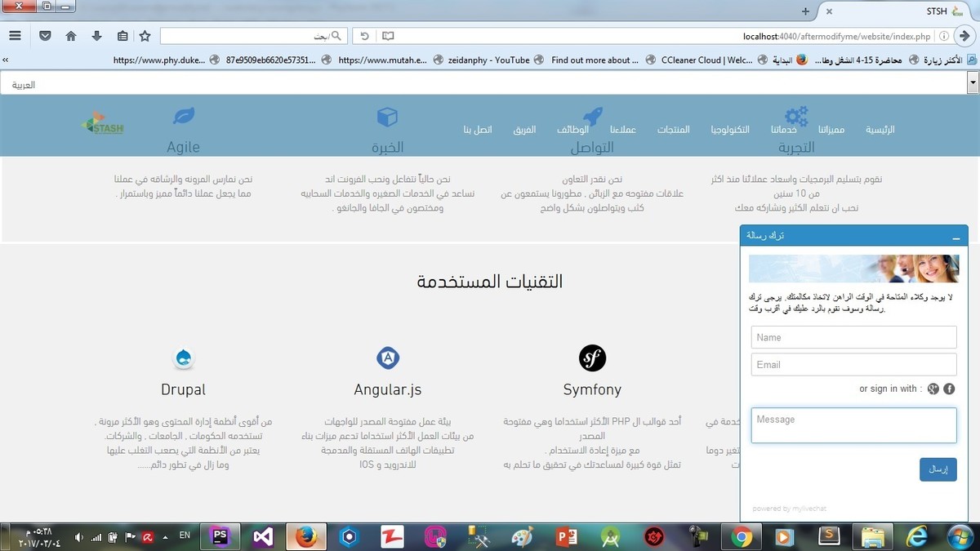Open Android Studio from the taskbar
Viewport: 980px width, 551px height.
[609, 536]
